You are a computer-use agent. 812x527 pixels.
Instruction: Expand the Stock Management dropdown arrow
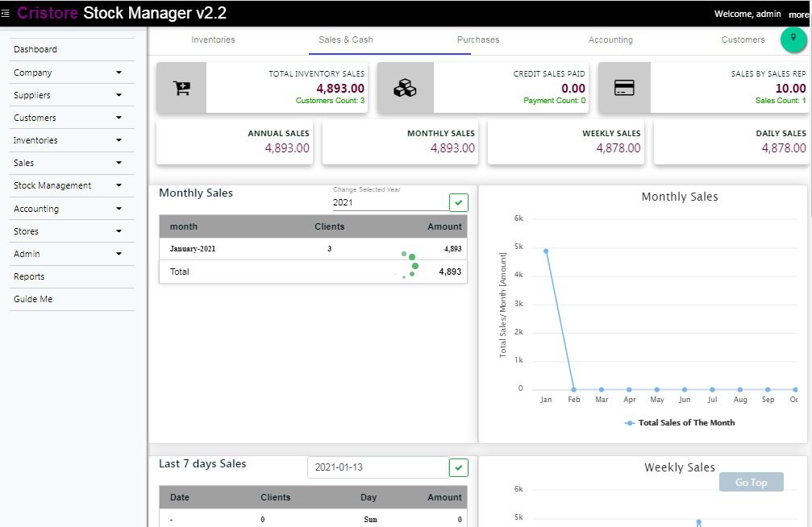point(119,185)
